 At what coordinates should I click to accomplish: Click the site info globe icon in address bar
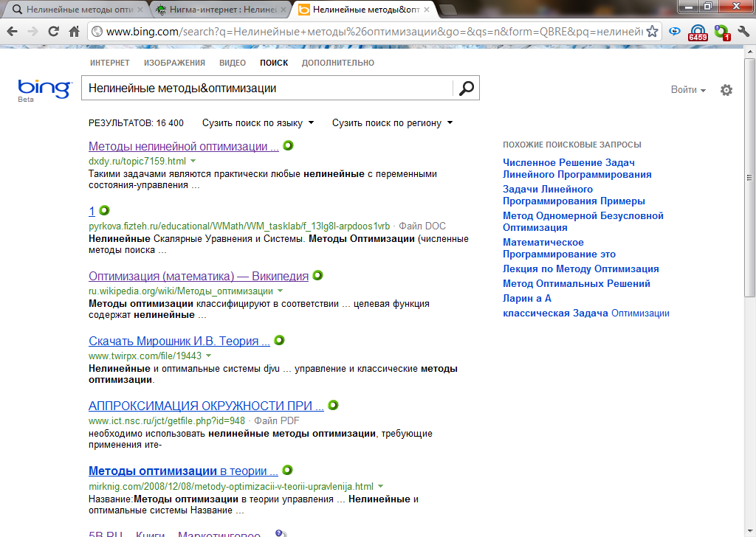97,32
